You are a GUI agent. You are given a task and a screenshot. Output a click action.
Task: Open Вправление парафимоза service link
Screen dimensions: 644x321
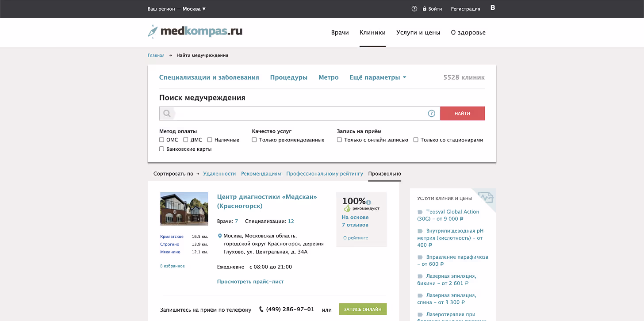point(453,260)
